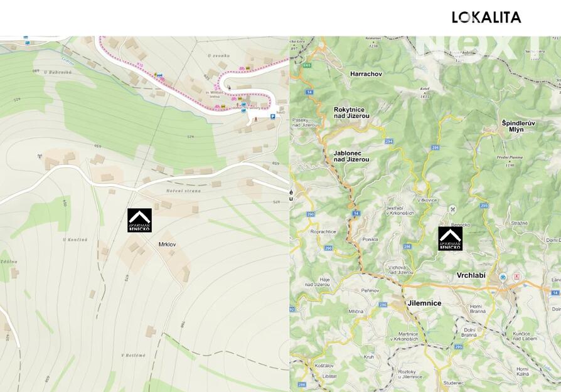Click the Vrchlabí town label
Screen dimensions: 561x392
pos(471,275)
